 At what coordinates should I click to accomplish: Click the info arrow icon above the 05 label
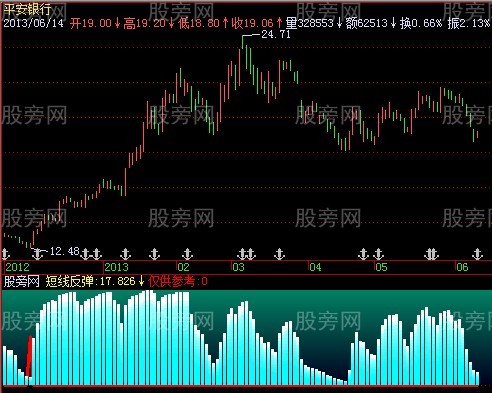tap(378, 254)
